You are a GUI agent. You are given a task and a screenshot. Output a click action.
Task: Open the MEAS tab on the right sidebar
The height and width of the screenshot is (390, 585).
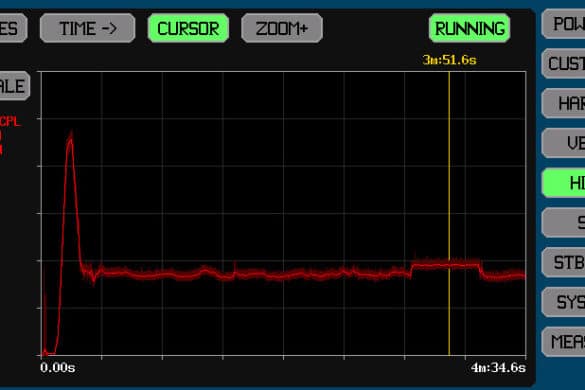coord(563,341)
